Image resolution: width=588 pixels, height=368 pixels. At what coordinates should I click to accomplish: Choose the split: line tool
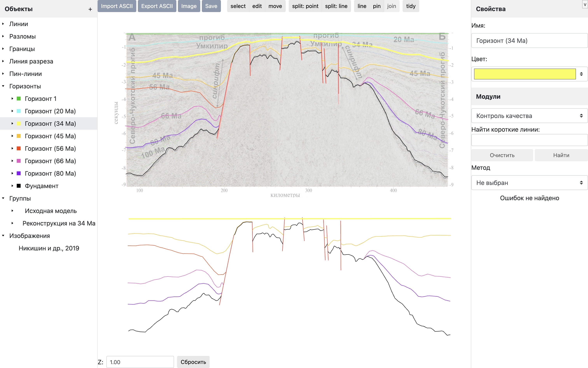coord(336,6)
